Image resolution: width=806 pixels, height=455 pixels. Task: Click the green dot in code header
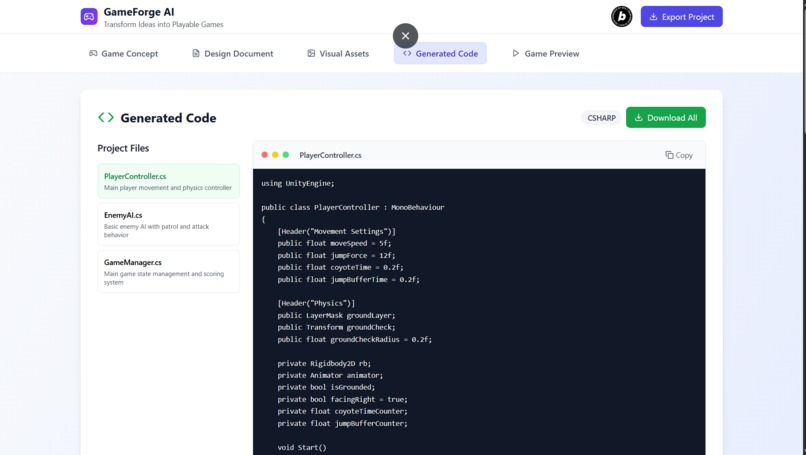[x=286, y=155]
